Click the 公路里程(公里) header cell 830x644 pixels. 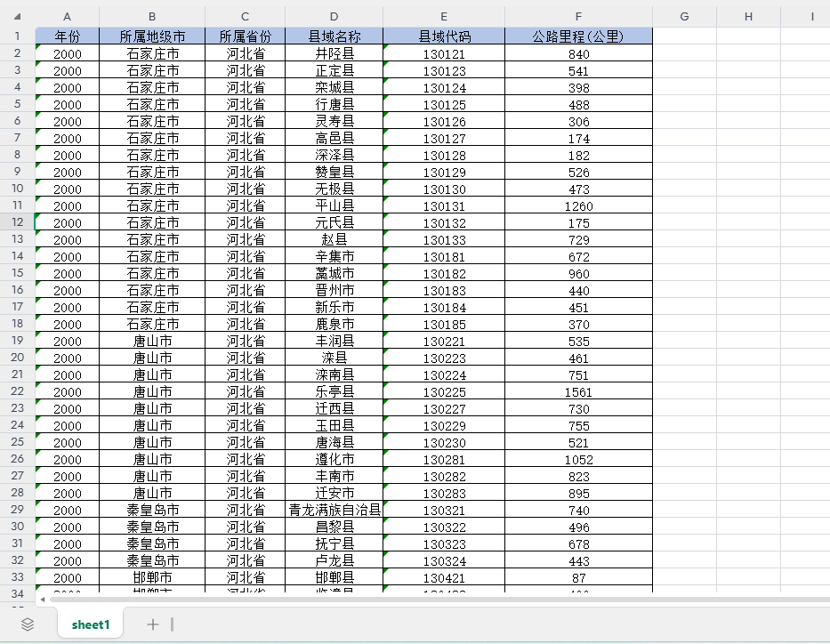tap(578, 36)
